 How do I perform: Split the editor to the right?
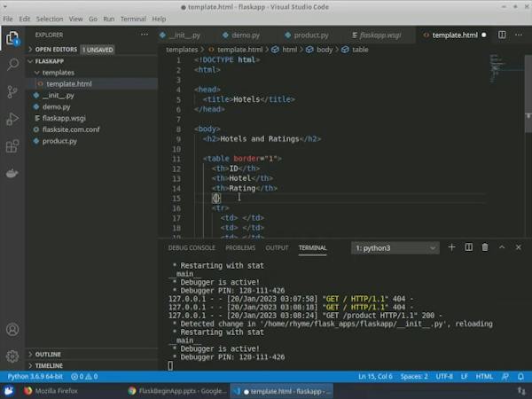[502, 35]
